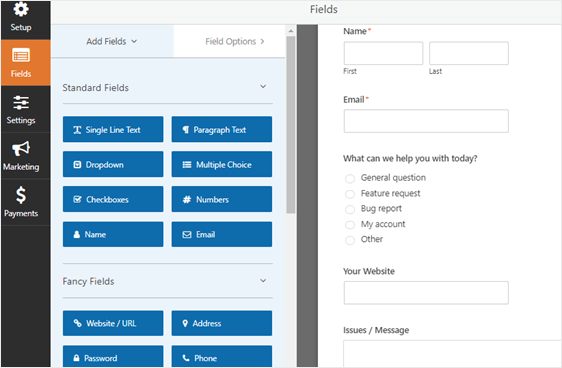This screenshot has width=562, height=368.
Task: Click the Name person icon
Action: (77, 234)
